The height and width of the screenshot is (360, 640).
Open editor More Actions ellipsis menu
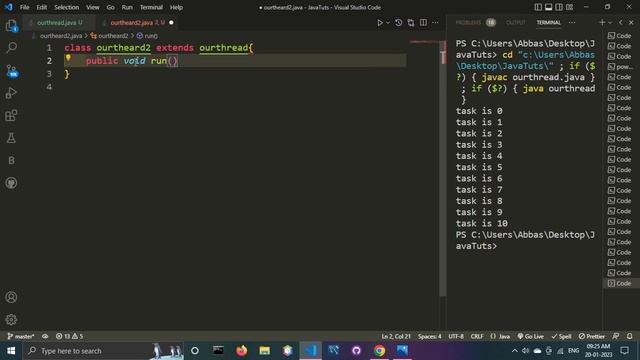[436, 23]
